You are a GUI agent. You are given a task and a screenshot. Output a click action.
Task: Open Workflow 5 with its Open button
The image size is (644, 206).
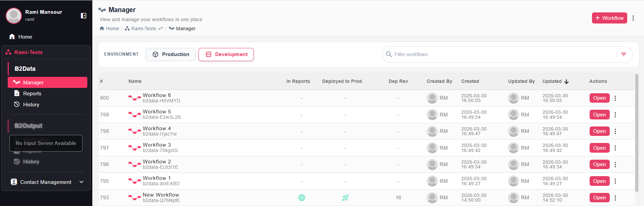click(x=599, y=115)
